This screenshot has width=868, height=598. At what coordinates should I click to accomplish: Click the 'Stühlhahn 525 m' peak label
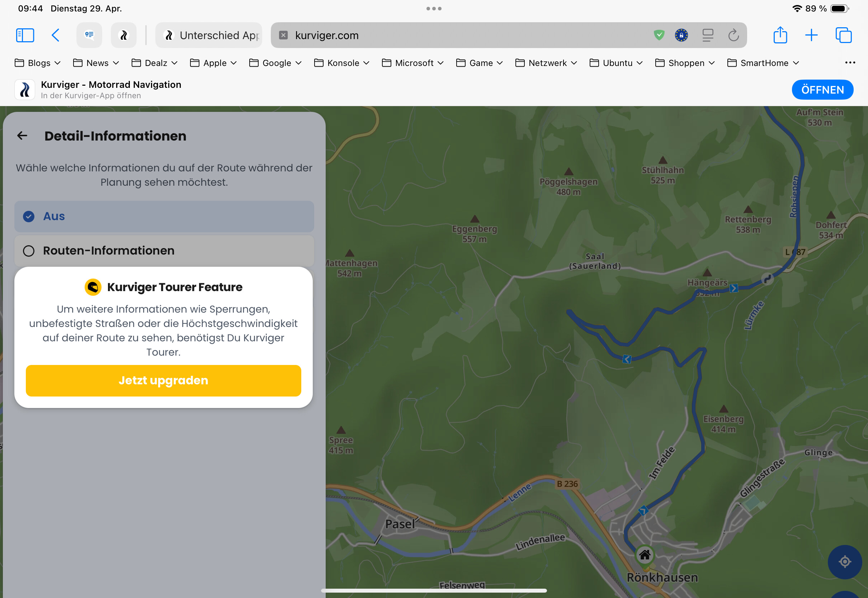click(662, 175)
